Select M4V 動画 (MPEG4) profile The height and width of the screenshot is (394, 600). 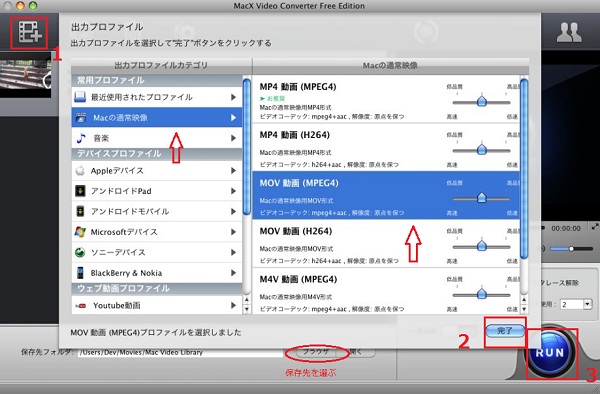pos(386,291)
